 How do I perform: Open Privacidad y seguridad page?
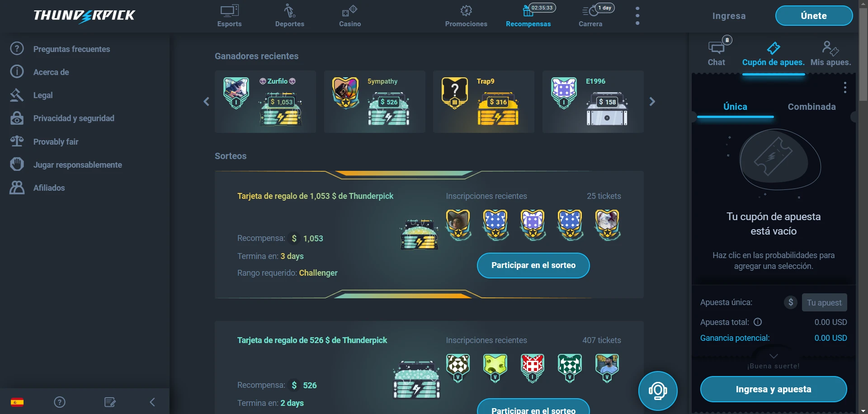74,118
